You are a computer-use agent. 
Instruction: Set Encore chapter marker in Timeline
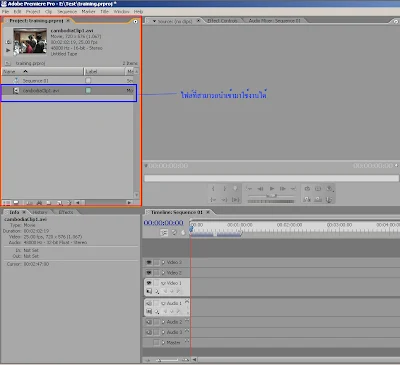click(174, 233)
